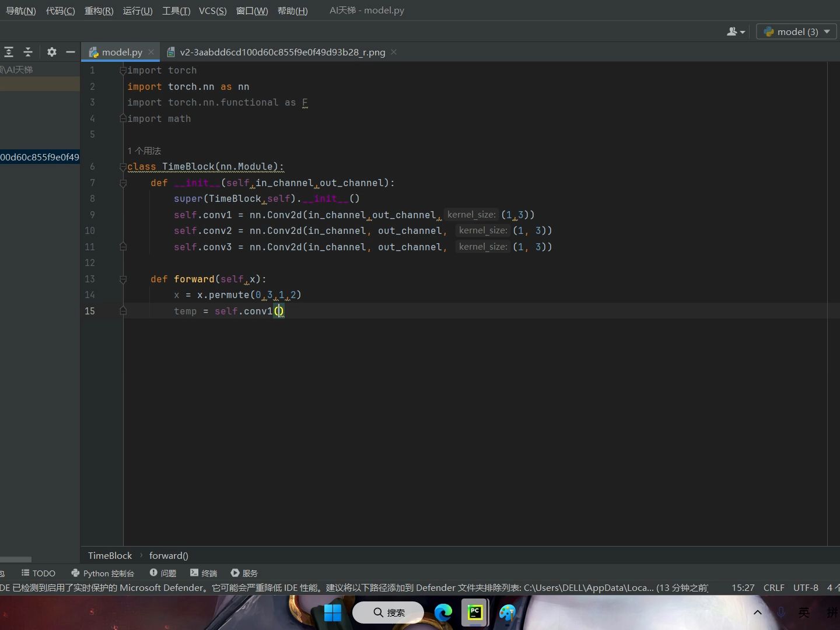This screenshot has height=630, width=840.
Task: Click the import fold end marker at line 4
Action: [x=123, y=118]
